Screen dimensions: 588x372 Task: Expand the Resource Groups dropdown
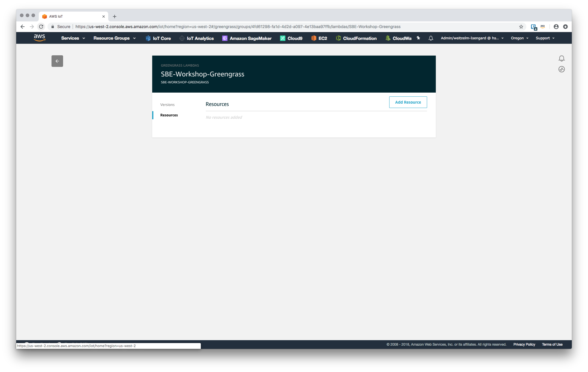(115, 38)
